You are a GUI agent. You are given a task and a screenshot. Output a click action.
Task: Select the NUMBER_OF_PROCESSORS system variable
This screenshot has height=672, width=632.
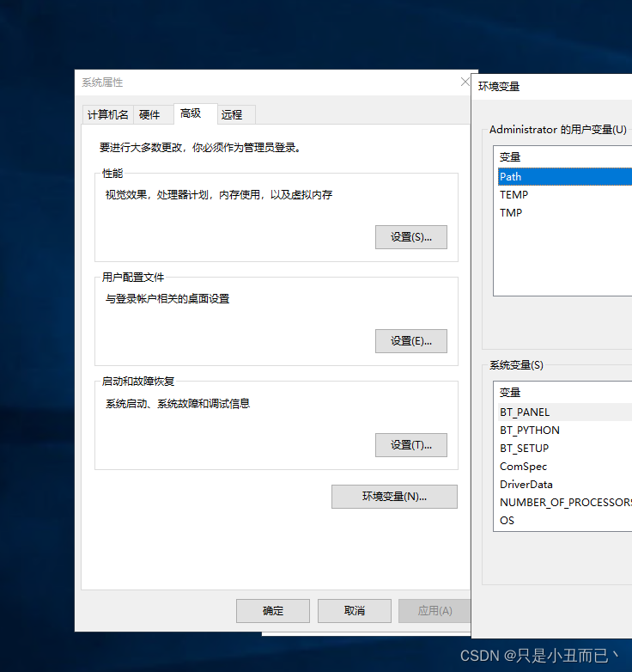[565, 503]
